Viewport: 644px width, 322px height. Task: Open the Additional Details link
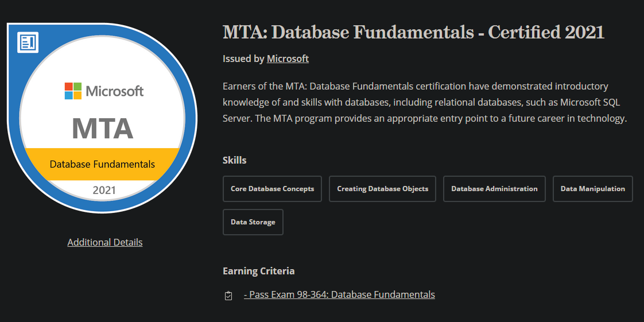(x=104, y=242)
